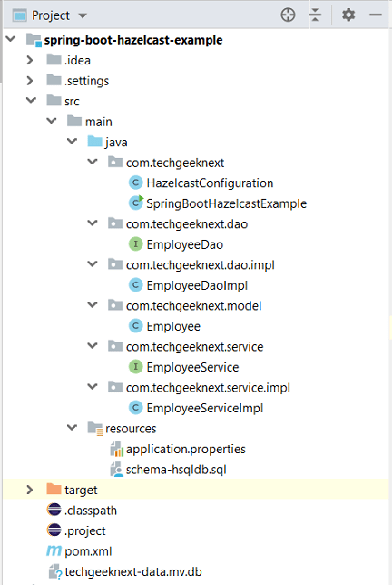Click the locate/select opened file crosshair icon
The height and width of the screenshot is (585, 392).
tap(288, 15)
